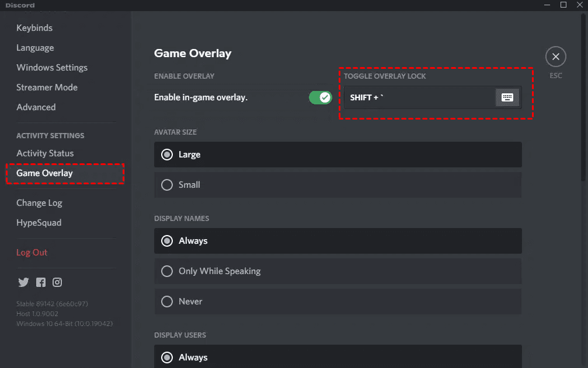This screenshot has width=588, height=368.
Task: View the Change Log
Action: click(39, 203)
